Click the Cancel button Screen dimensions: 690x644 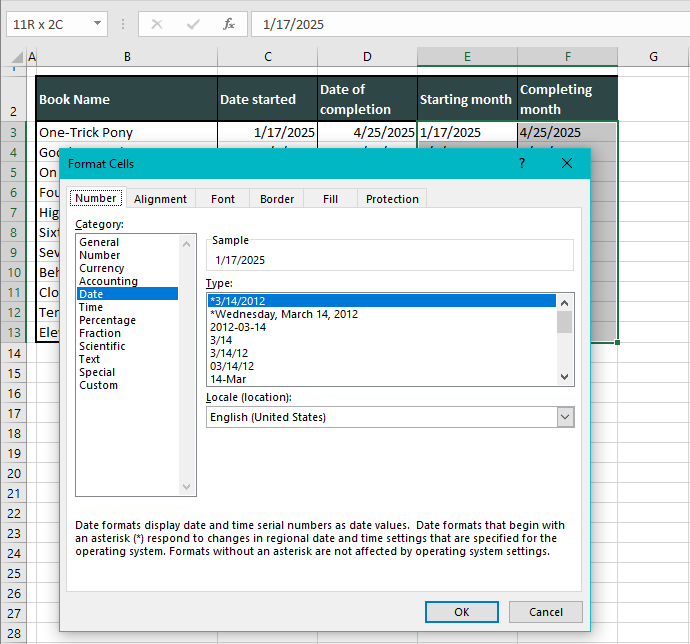(546, 612)
